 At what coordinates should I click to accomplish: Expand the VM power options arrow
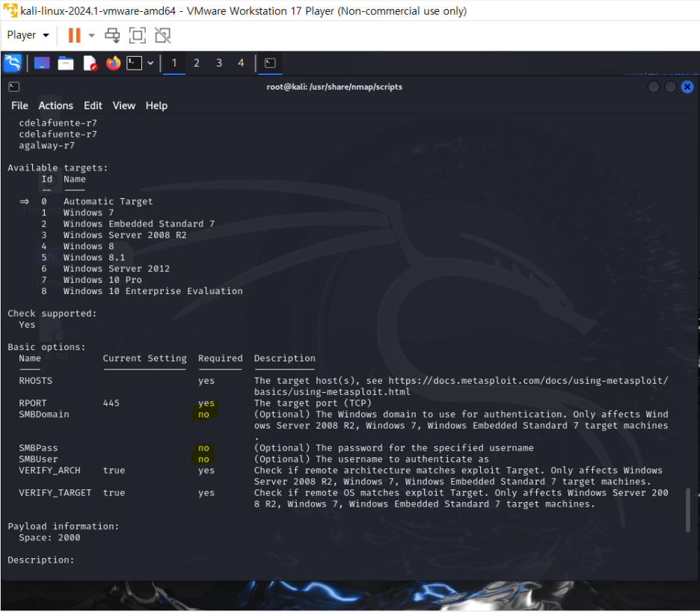click(91, 35)
